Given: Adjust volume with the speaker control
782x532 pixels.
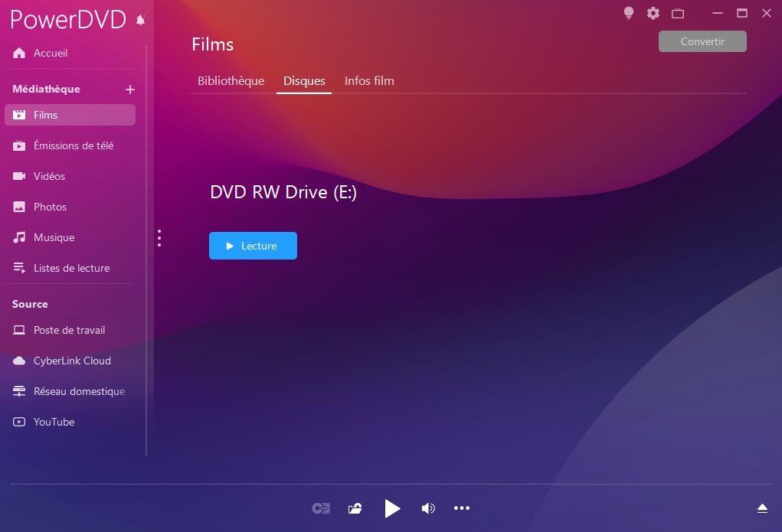Looking at the screenshot, I should click(427, 508).
